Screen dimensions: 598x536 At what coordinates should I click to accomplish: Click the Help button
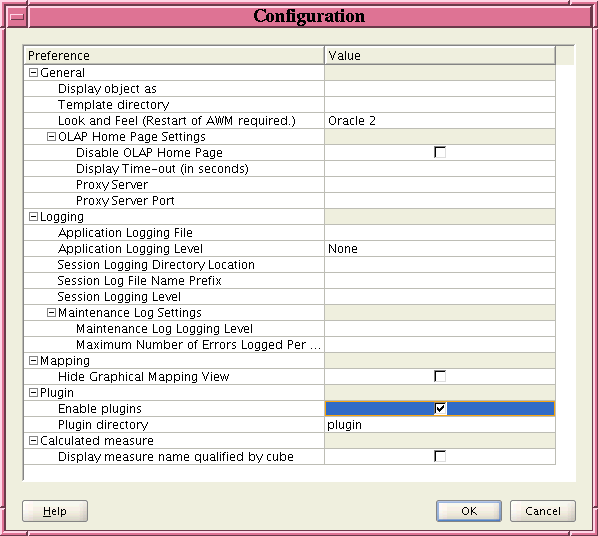tap(55, 511)
